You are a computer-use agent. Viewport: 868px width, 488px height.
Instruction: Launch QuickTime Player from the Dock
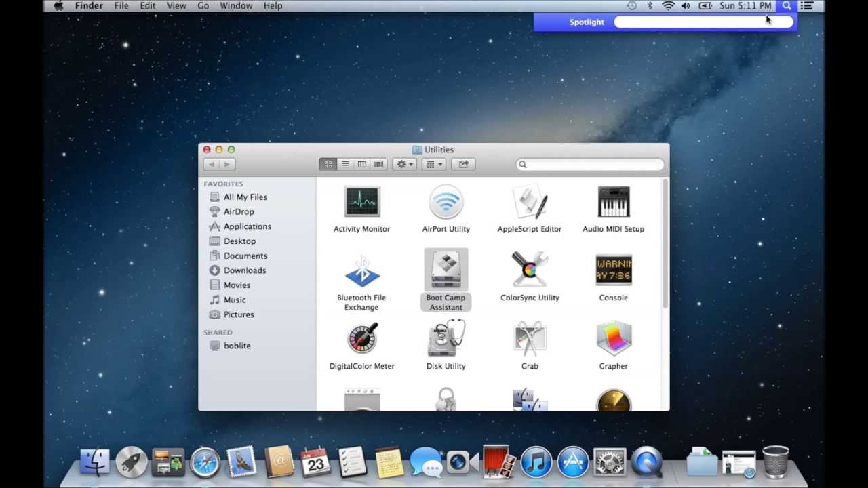pos(646,462)
